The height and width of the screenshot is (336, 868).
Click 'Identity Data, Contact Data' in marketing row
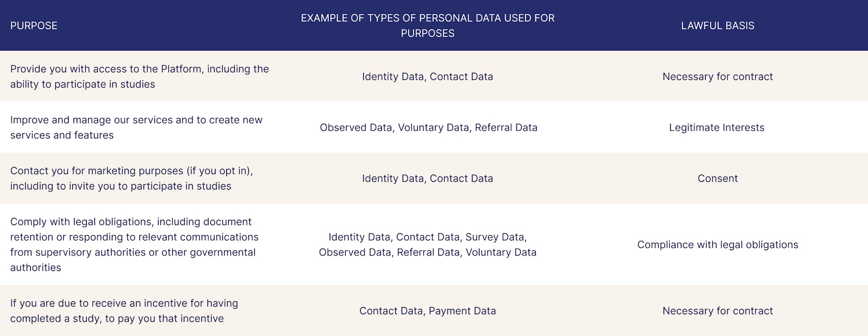(428, 178)
